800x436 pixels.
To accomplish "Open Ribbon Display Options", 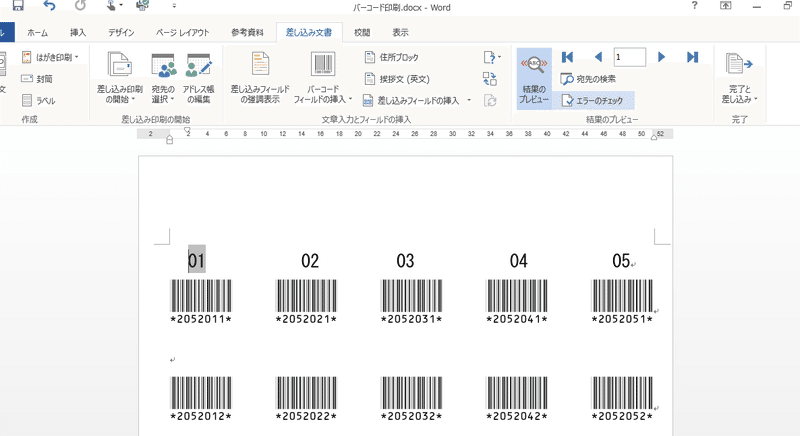I will 726,6.
